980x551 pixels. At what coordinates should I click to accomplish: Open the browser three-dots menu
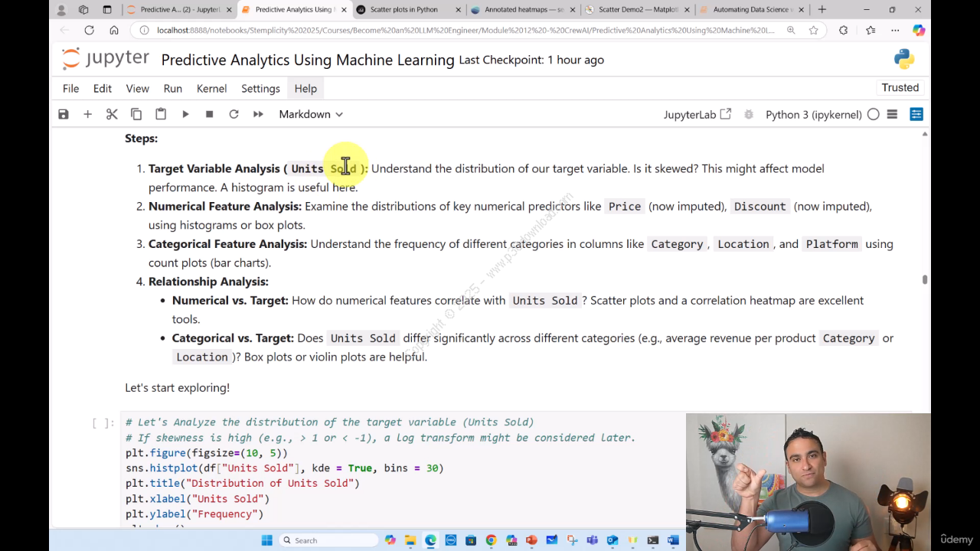pos(895,30)
